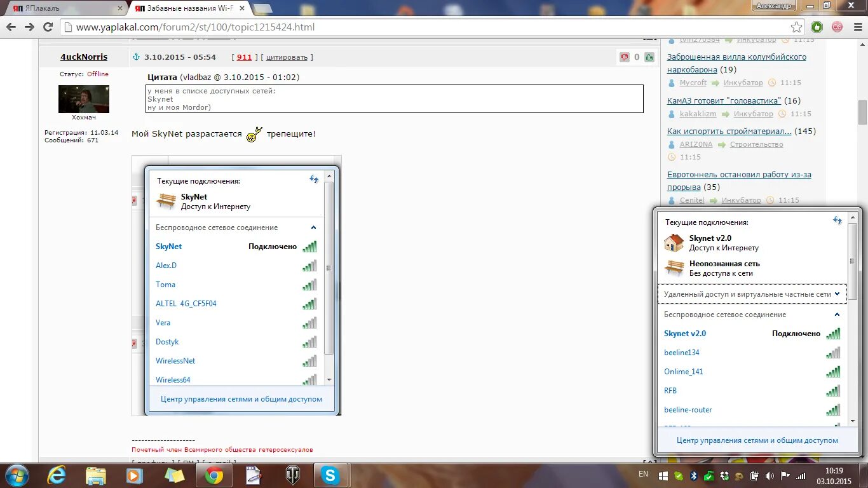The height and width of the screenshot is (488, 868).
Task: Open the green thumbs-up extension
Action: tap(817, 27)
